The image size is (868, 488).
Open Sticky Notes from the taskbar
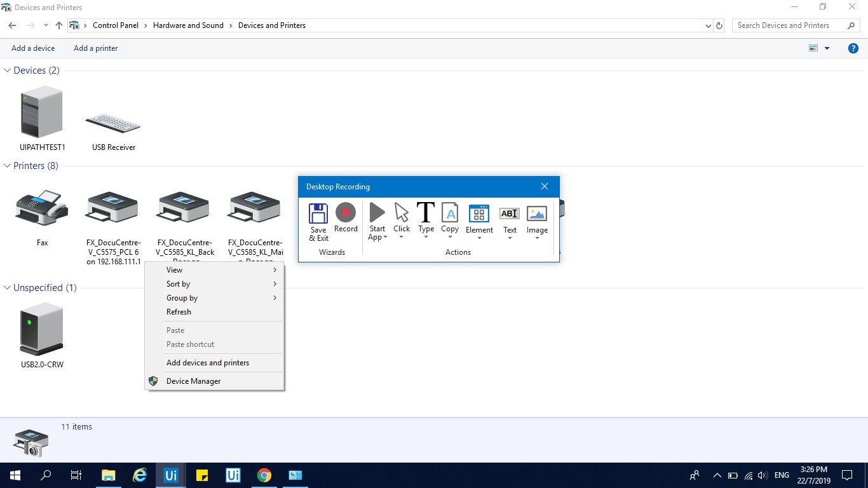click(202, 475)
